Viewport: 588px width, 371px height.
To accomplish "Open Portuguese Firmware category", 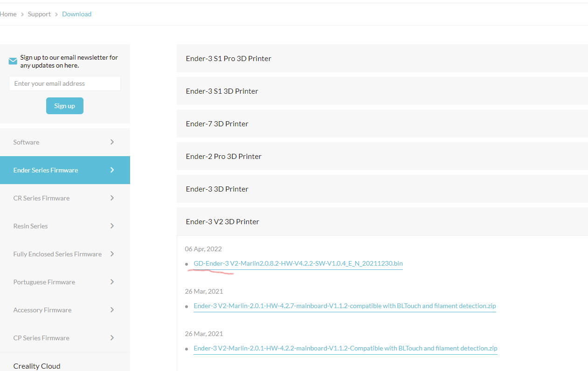I will (65, 282).
